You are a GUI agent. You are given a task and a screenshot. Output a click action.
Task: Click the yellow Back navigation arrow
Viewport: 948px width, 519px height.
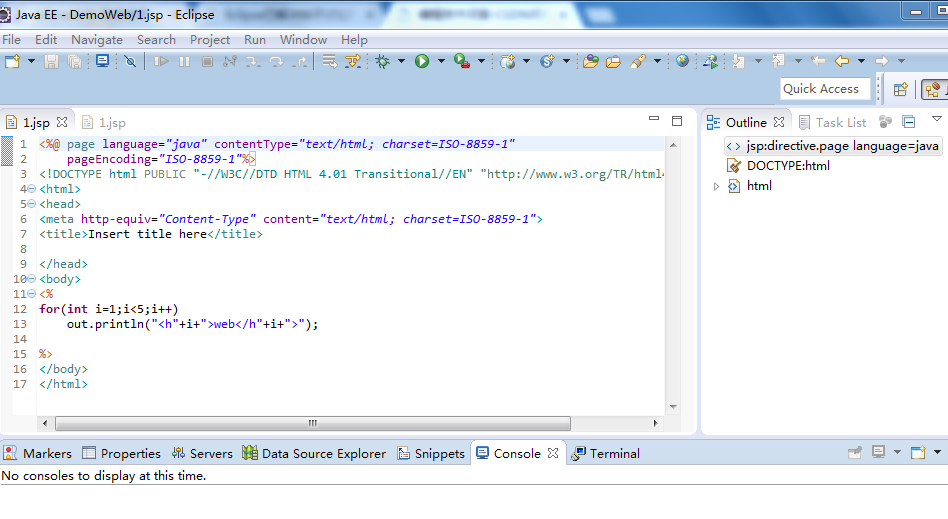[842, 61]
